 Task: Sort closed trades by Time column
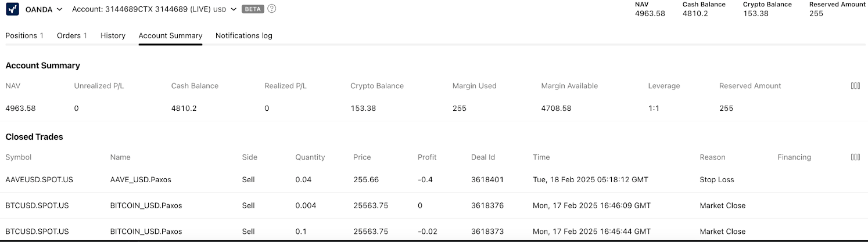tap(541, 157)
